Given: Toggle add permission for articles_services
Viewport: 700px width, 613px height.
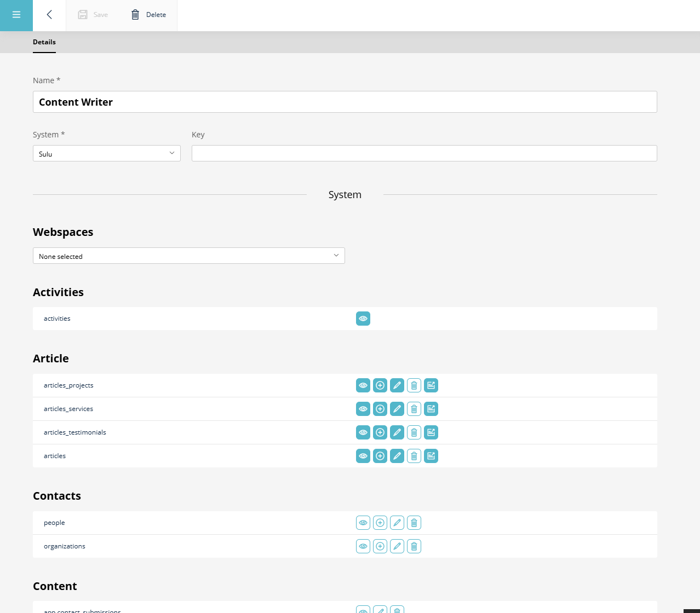Looking at the screenshot, I should point(380,409).
